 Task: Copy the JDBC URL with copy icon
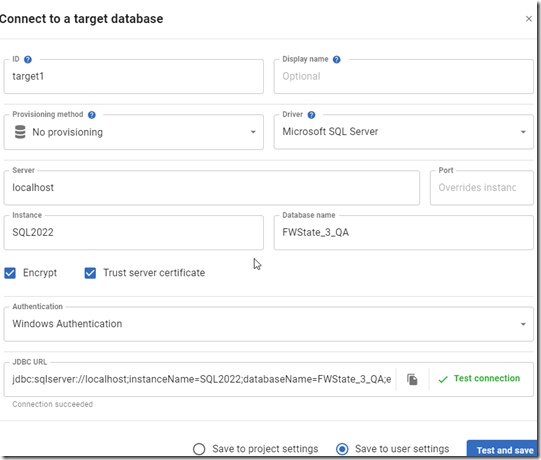(412, 379)
